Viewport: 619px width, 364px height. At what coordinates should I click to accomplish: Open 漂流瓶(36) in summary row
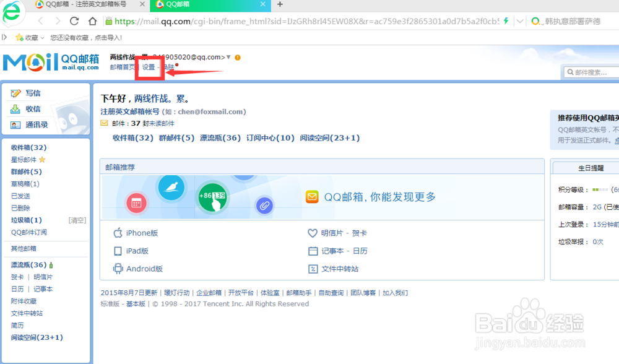[220, 138]
